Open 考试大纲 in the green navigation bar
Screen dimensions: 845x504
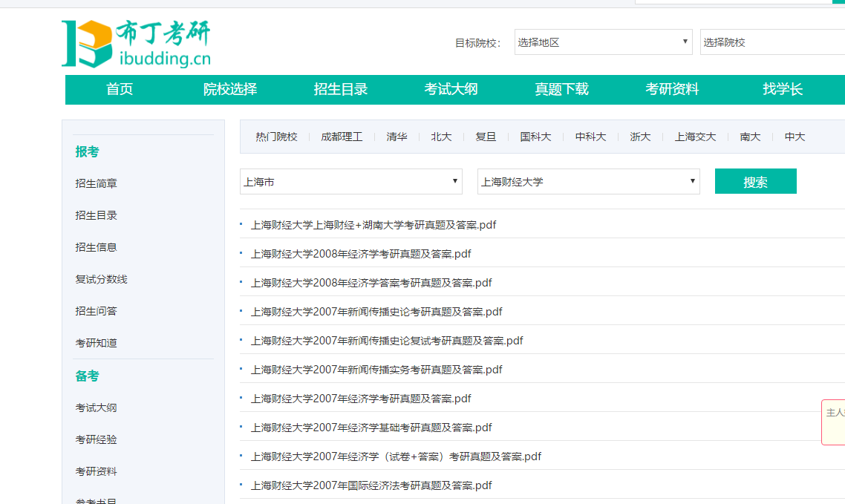click(451, 89)
